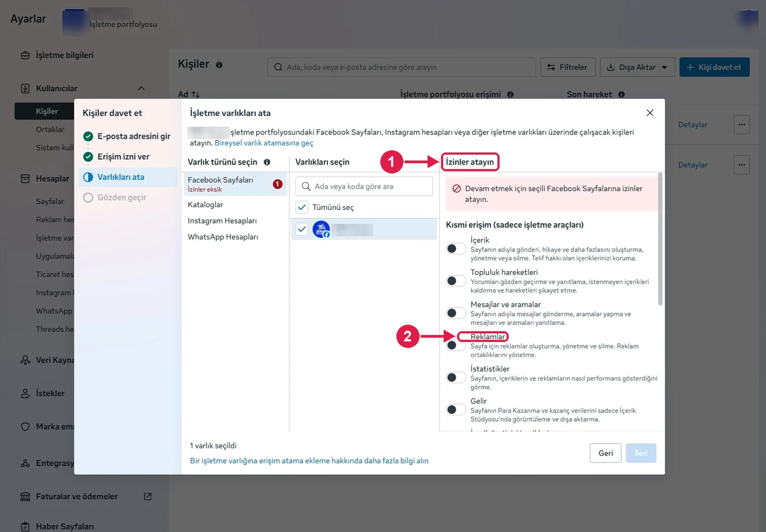Open the Sayfalar item under Hesaplar
This screenshot has width=766, height=532.
click(50, 201)
